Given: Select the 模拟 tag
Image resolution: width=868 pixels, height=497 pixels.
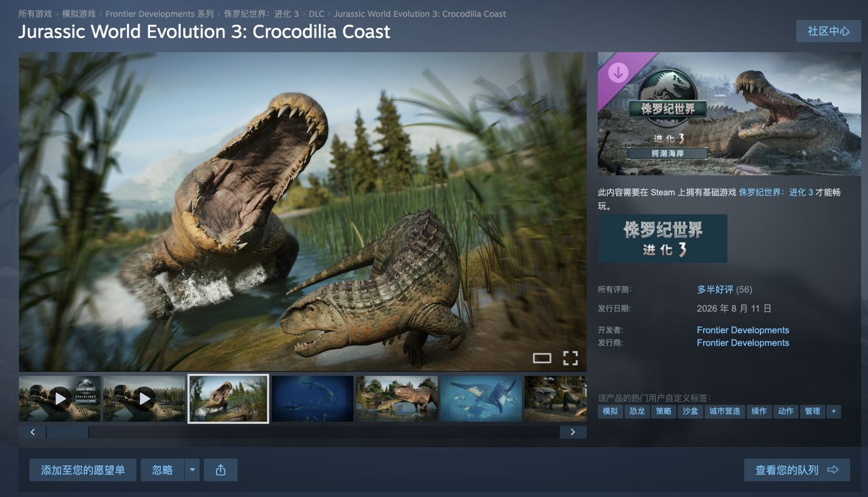Looking at the screenshot, I should pos(611,411).
